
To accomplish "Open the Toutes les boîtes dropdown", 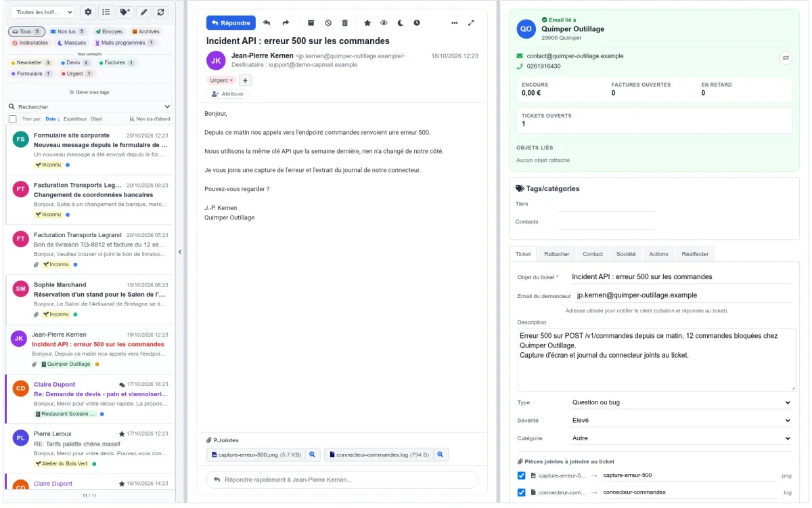I will [x=43, y=12].
